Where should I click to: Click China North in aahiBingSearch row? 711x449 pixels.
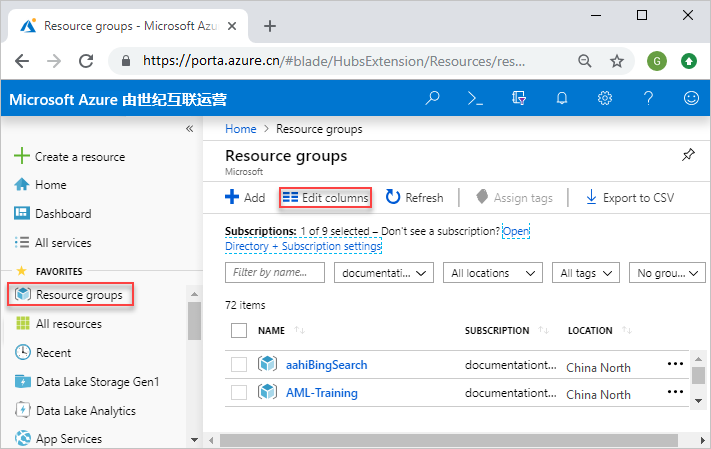(x=598, y=367)
